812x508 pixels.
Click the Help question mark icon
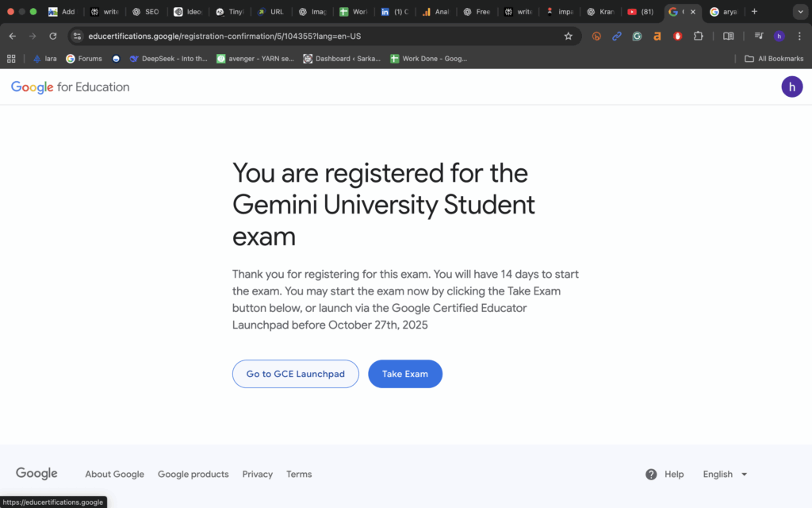(651, 475)
